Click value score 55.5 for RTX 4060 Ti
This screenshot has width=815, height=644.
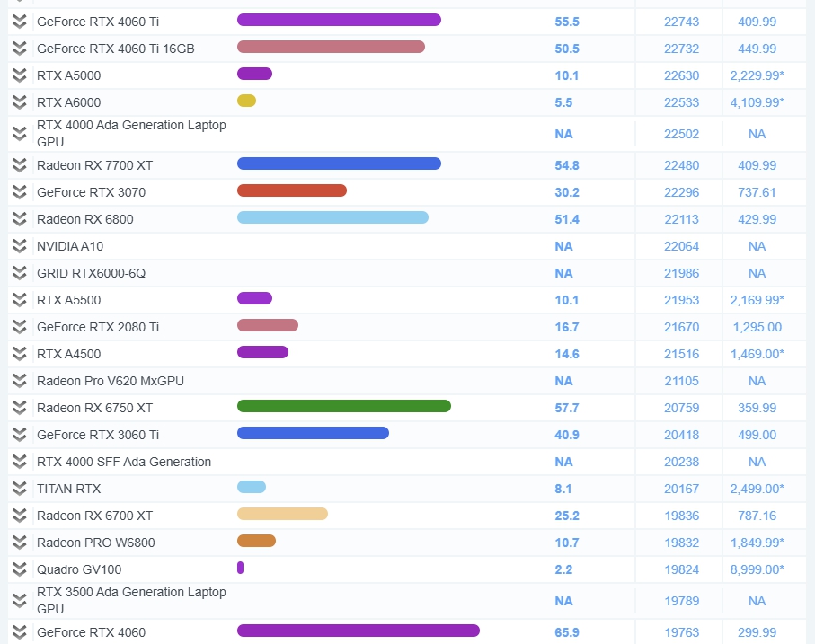point(567,22)
